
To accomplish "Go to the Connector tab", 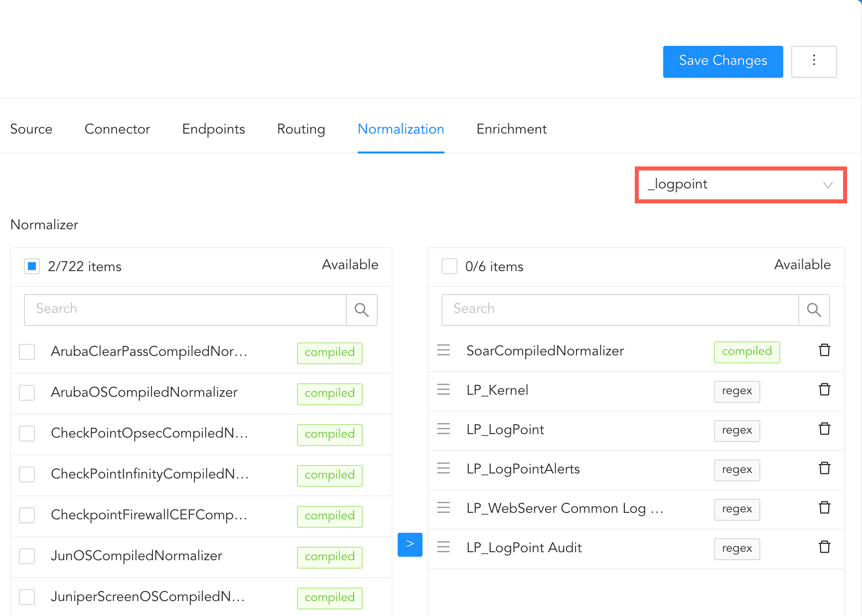I will pyautogui.click(x=117, y=129).
